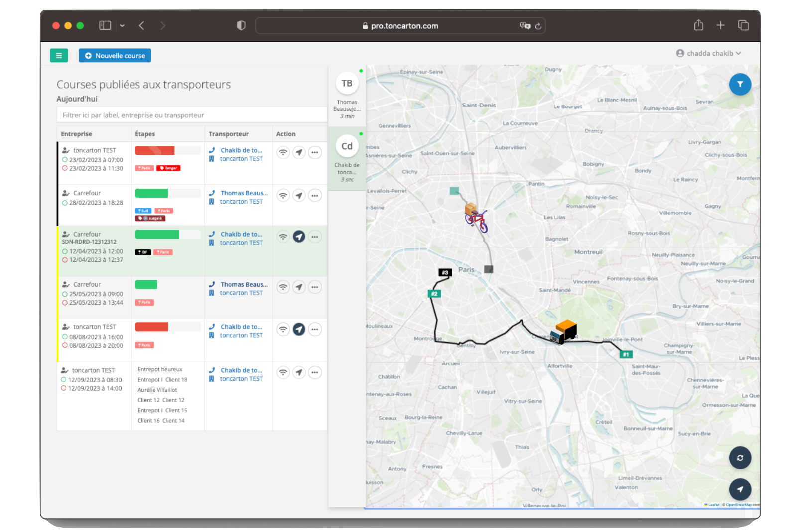Open more options for 12/09/2023 toncarton row
Screen dimensions: 789x532
pos(315,372)
